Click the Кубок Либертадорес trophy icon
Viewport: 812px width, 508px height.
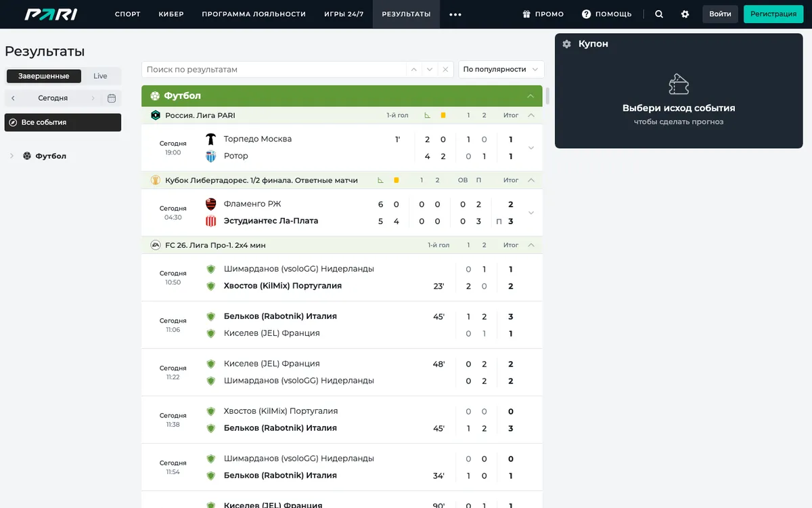pyautogui.click(x=156, y=180)
